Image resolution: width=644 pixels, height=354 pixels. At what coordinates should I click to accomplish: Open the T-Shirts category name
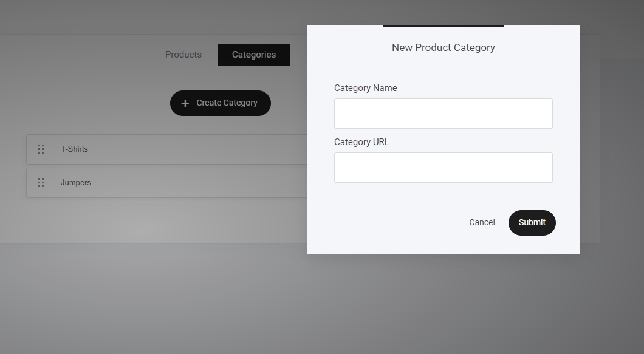(74, 149)
